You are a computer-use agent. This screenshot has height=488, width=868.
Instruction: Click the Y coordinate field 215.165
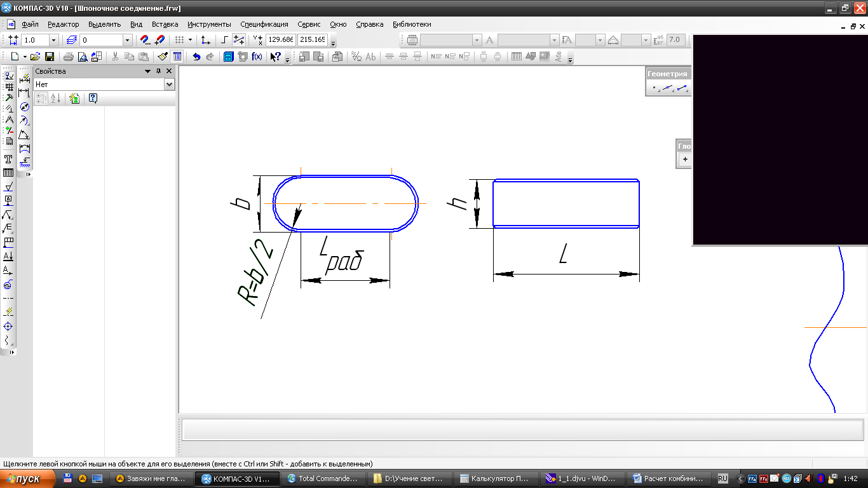click(313, 40)
